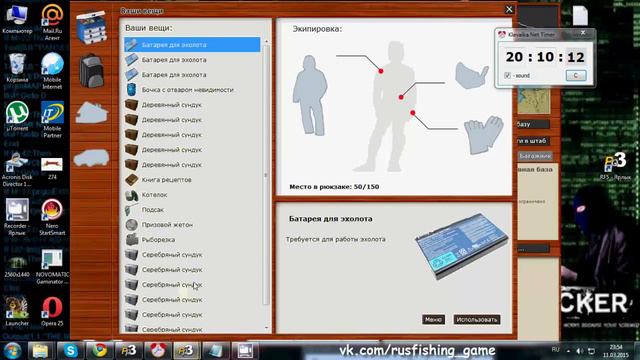Click the Меню button
This screenshot has height=360, width=640.
tap(433, 320)
